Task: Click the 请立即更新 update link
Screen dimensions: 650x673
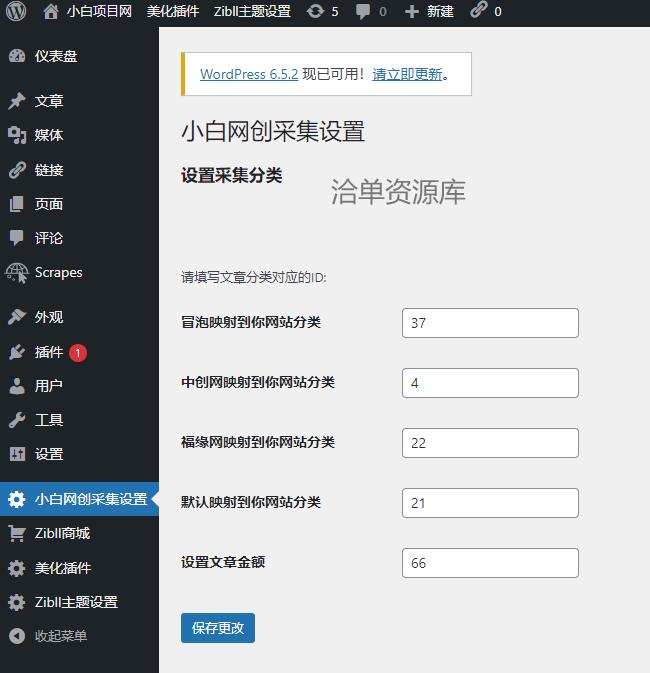Action: coord(407,74)
